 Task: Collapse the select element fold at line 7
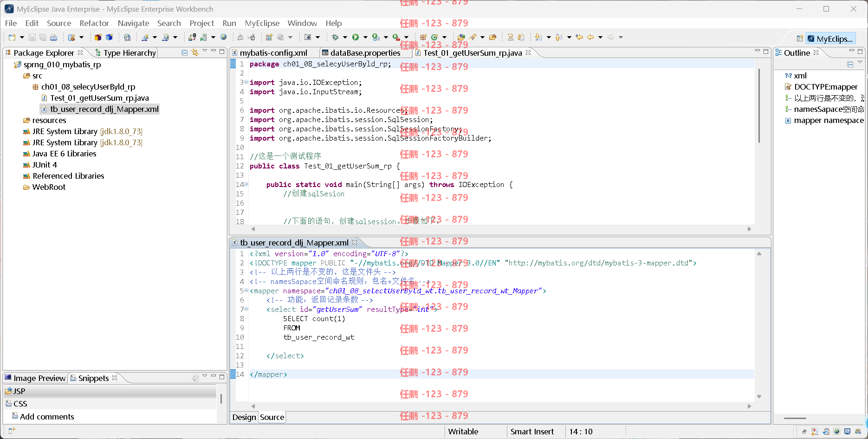click(246, 309)
